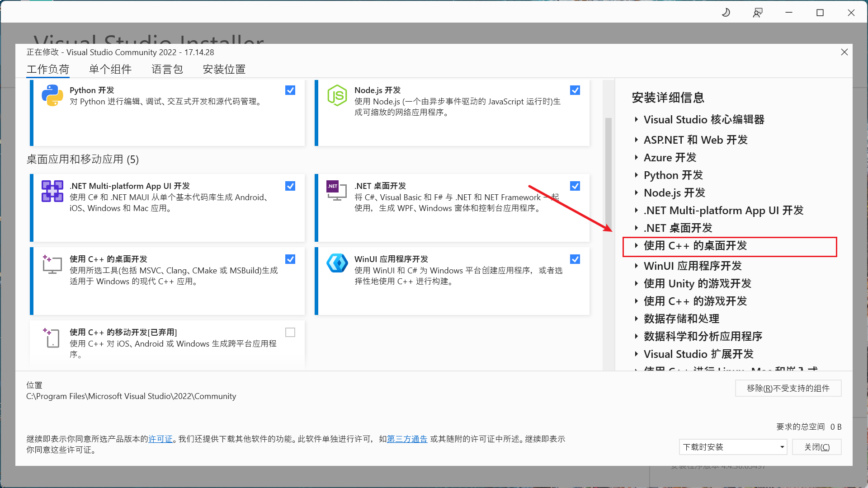
Task: Expand .NET 桌面开发 in install details
Action: [x=636, y=228]
